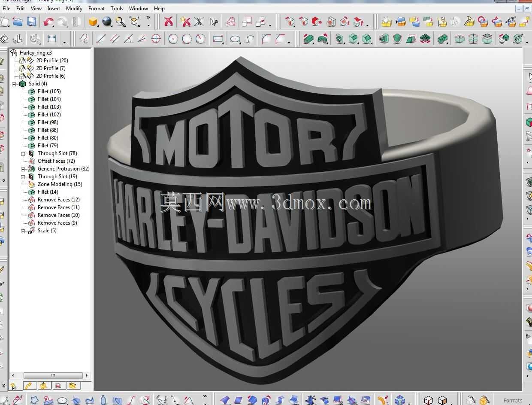Open the Tools menu

(x=117, y=8)
